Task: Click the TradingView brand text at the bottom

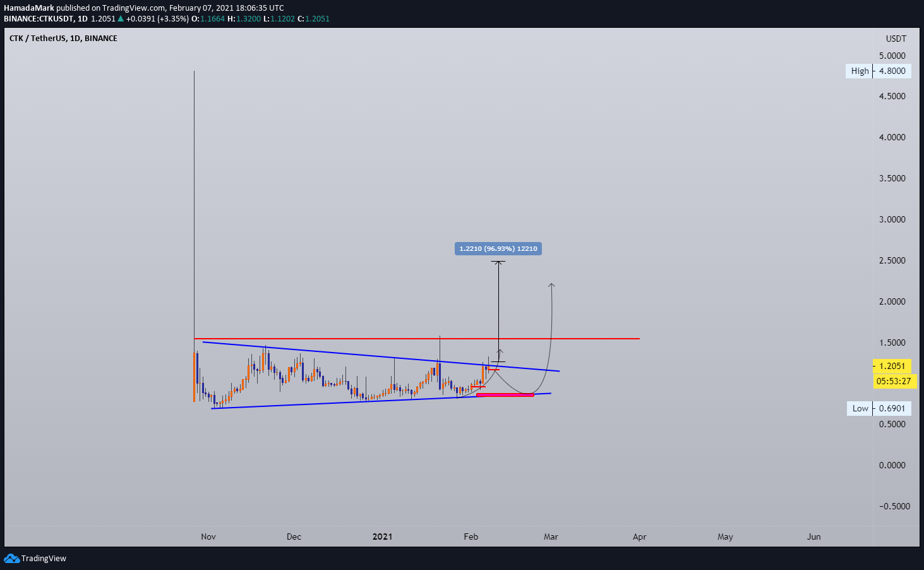Action: tap(44, 558)
